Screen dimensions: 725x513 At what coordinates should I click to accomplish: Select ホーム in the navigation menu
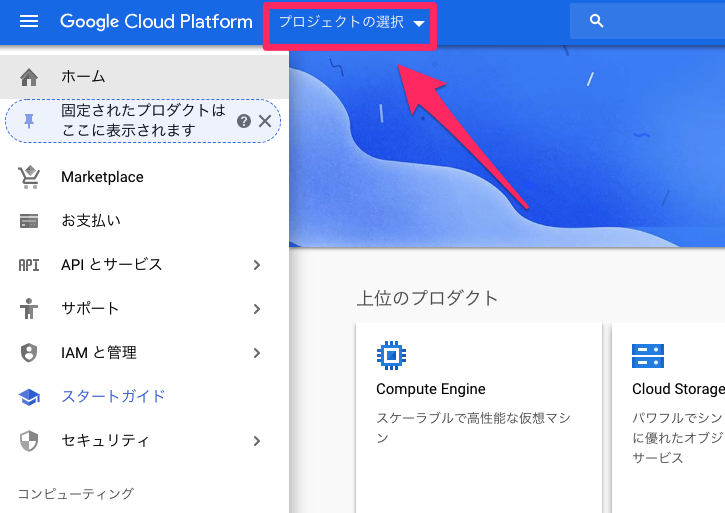(83, 77)
